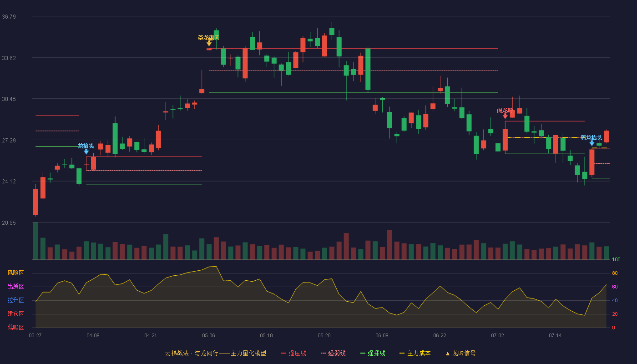Toggle the 龙吟信号 legend entry
The image size is (637, 364).
point(460,353)
